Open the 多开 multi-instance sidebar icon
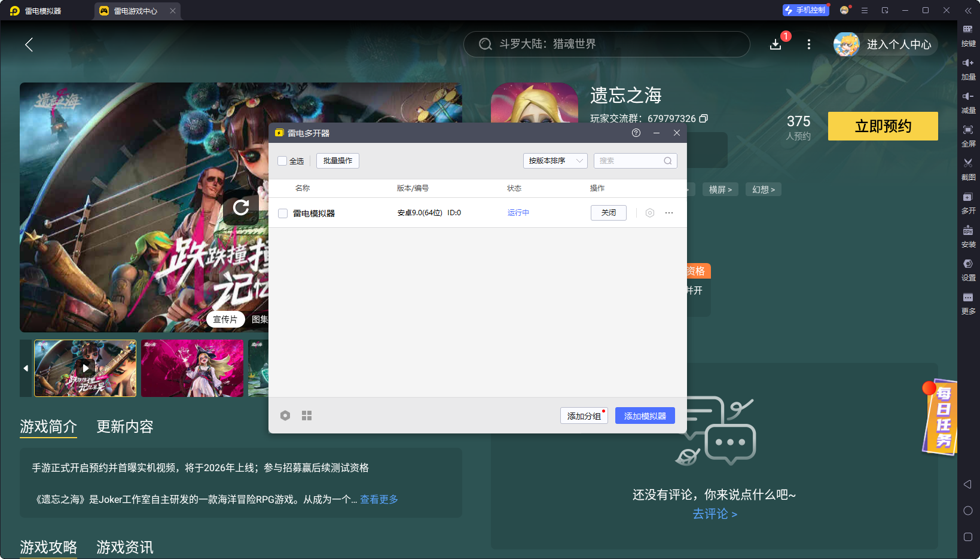The image size is (980, 559). click(967, 197)
